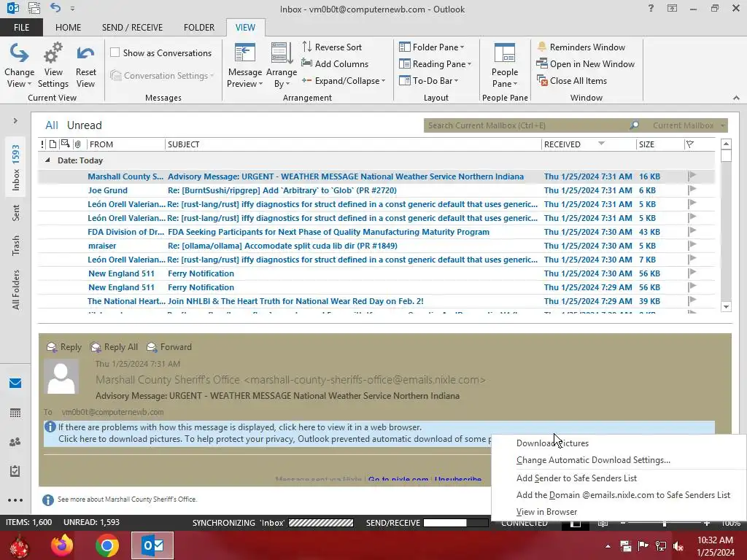Open Message Preview options
The width and height of the screenshot is (747, 560).
point(245,65)
